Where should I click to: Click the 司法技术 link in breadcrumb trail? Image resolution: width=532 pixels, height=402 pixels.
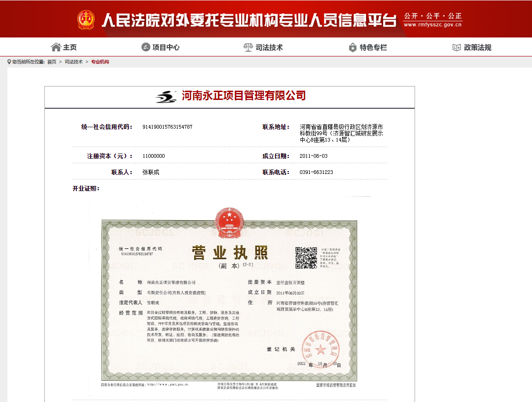pos(73,62)
